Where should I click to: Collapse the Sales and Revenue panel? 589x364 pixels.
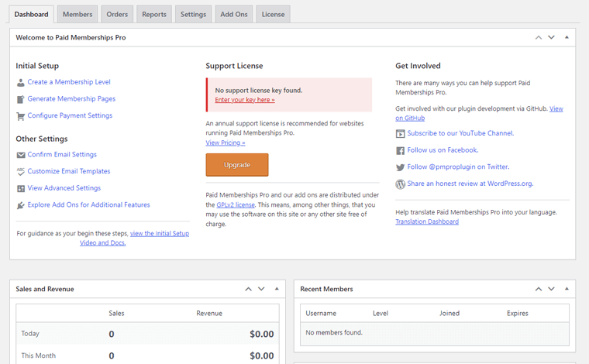tap(277, 289)
